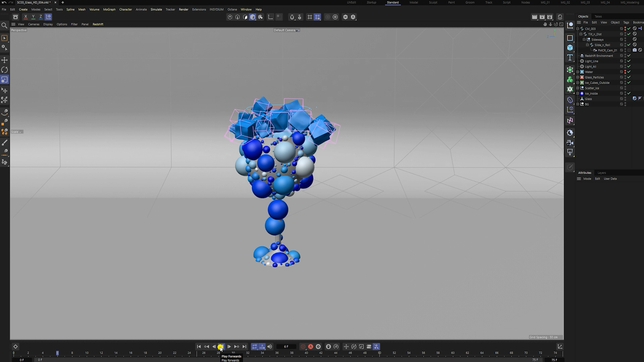Click the Text object icon
This screenshot has height=362, width=644.
pyautogui.click(x=570, y=58)
